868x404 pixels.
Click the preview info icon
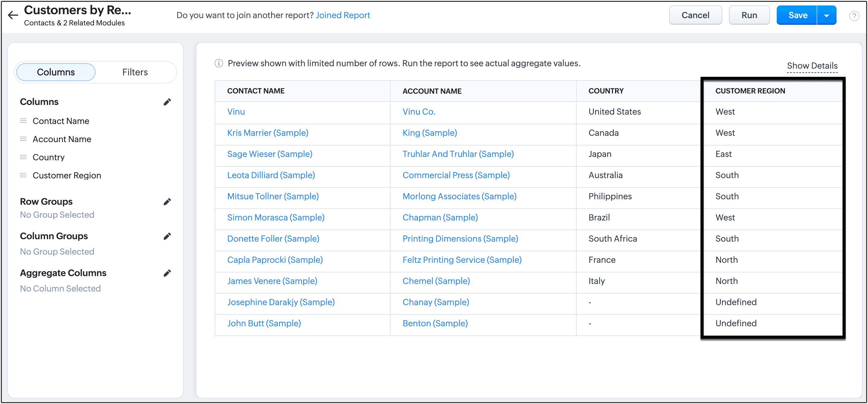[219, 63]
